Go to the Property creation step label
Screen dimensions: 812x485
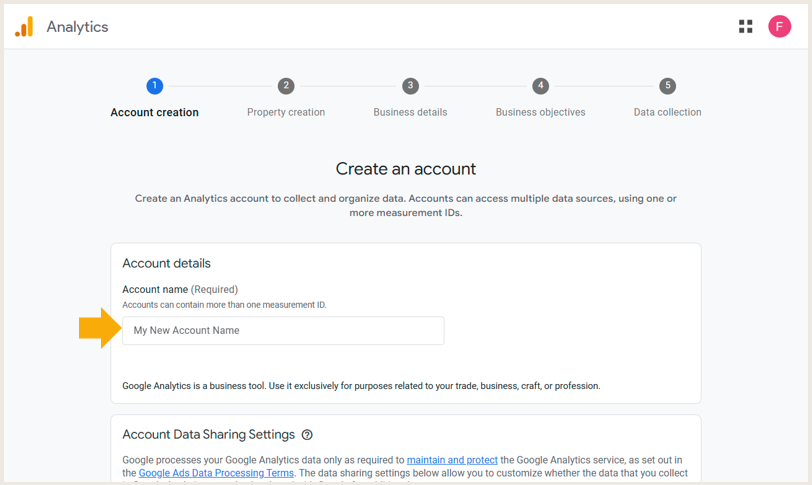(x=286, y=112)
